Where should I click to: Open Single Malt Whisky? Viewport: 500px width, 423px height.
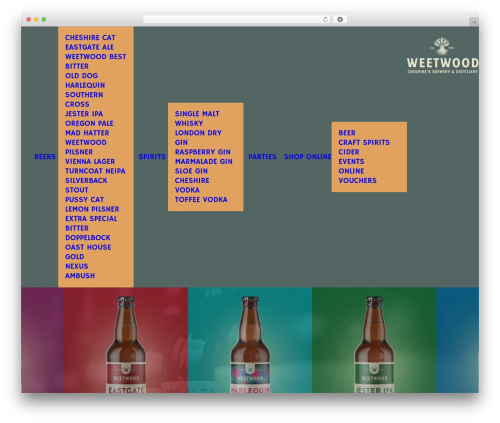(x=197, y=119)
